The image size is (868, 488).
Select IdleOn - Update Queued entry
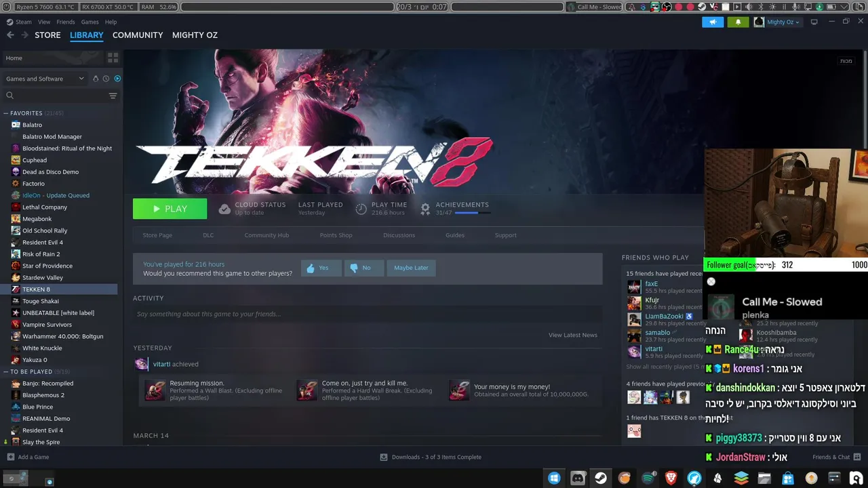coord(56,195)
